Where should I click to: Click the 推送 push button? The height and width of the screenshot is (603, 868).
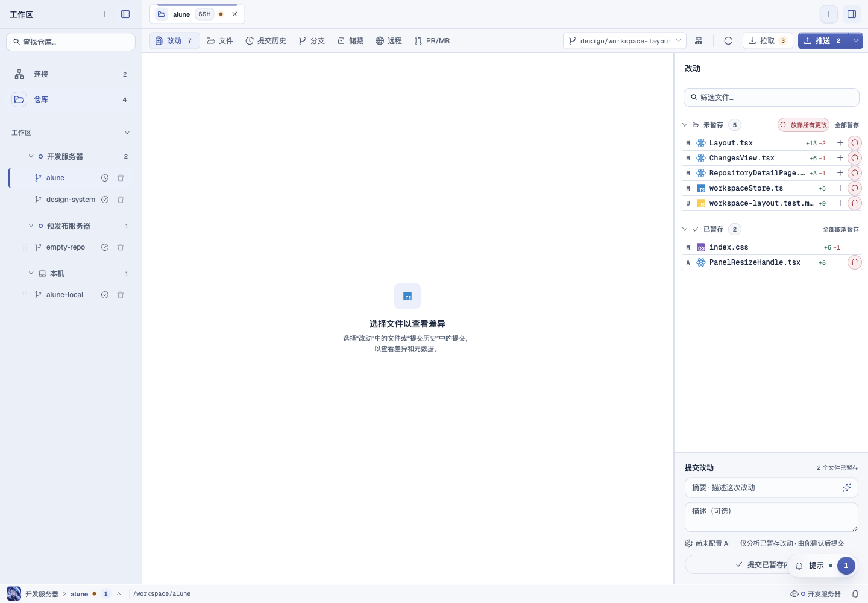823,41
